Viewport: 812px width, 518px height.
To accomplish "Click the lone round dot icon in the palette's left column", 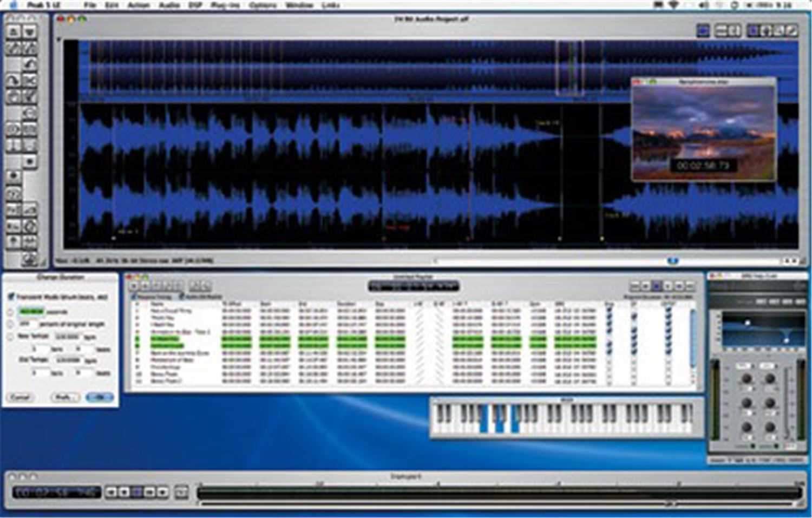I will (x=14, y=176).
